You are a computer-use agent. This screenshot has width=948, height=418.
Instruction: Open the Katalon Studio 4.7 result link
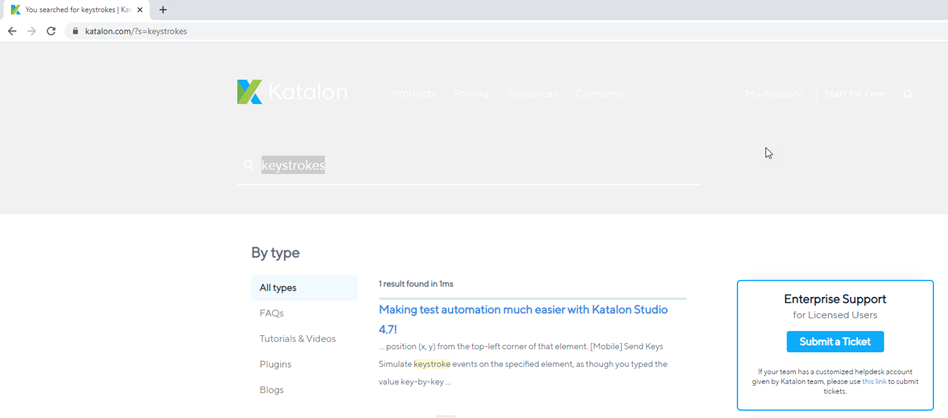pos(523,319)
